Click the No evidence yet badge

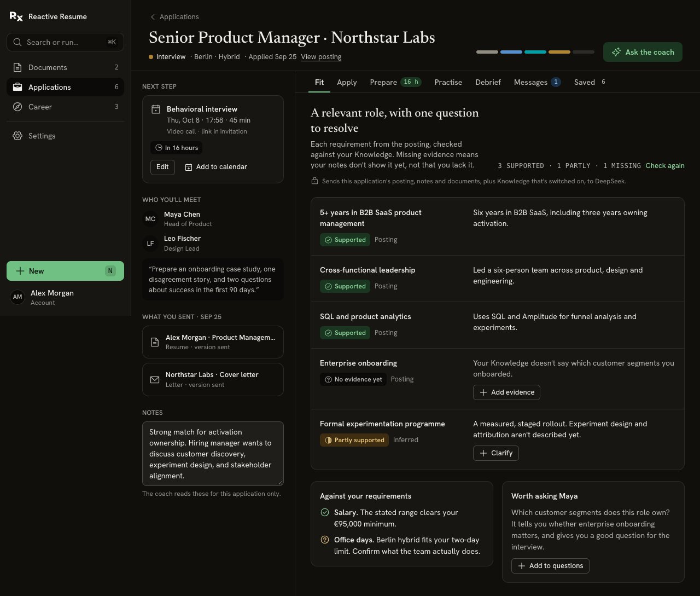[x=353, y=379]
